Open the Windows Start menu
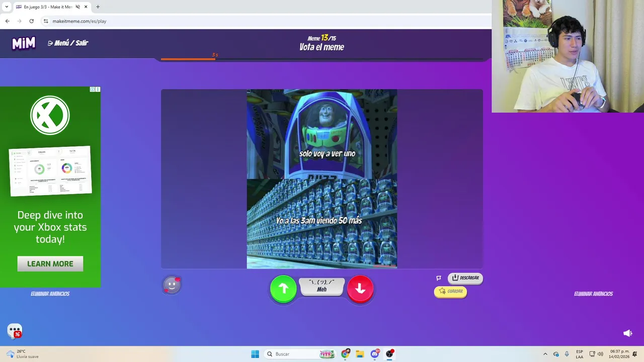Viewport: 644px width, 362px height. [255, 354]
